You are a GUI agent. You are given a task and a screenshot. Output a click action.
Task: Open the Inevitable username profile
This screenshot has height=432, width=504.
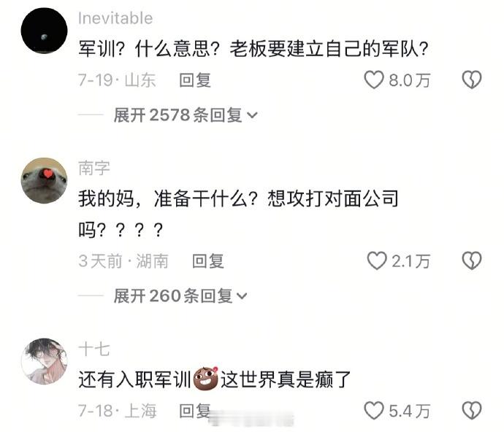point(115,18)
